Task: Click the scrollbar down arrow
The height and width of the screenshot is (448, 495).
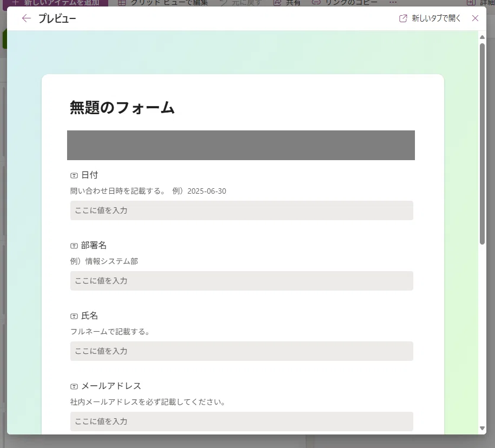Action: click(x=482, y=428)
